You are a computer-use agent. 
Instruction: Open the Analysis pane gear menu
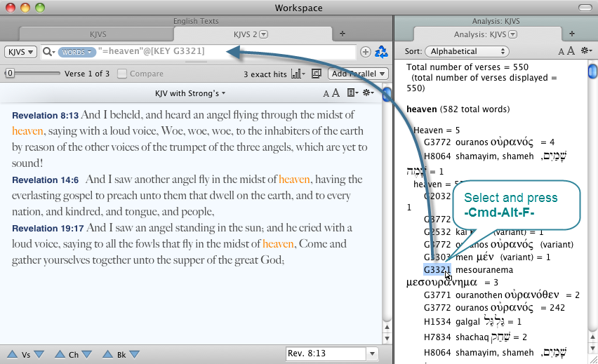pos(584,51)
